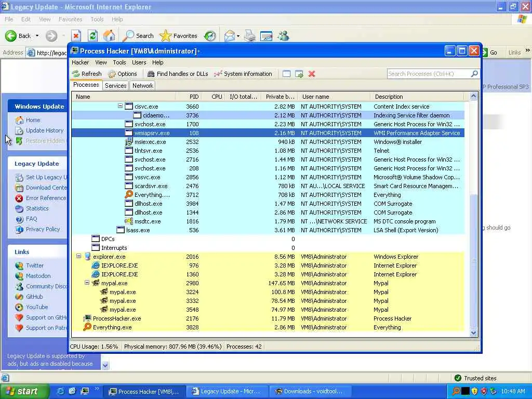Open Update History link in Legacy Update
This screenshot has height=399, width=532.
click(x=45, y=130)
